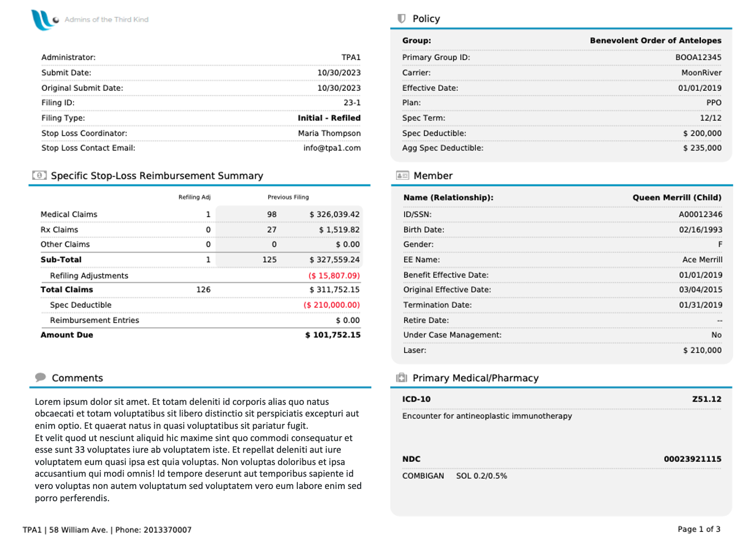Click the Admins of the Third Kind logo

point(90,19)
